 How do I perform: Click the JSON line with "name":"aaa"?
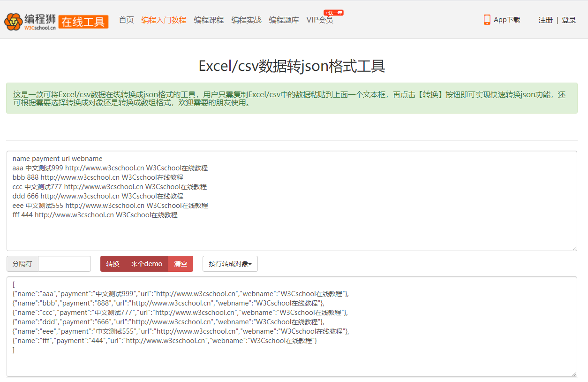coord(181,294)
